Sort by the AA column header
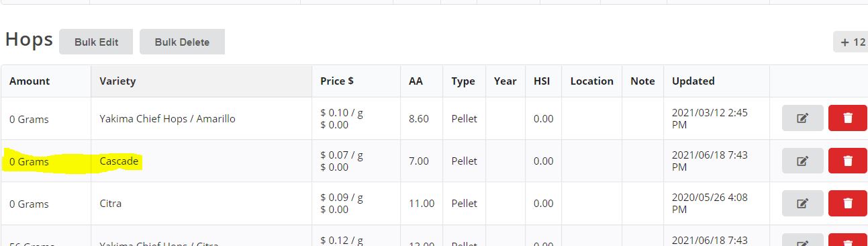Viewport: 868px width, 246px height. coord(416,81)
